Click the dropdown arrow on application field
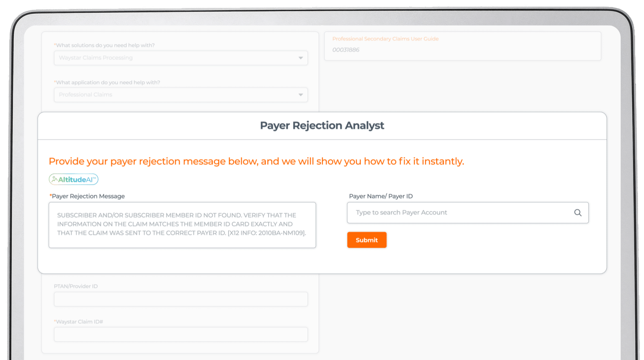The width and height of the screenshot is (644, 360). click(301, 94)
